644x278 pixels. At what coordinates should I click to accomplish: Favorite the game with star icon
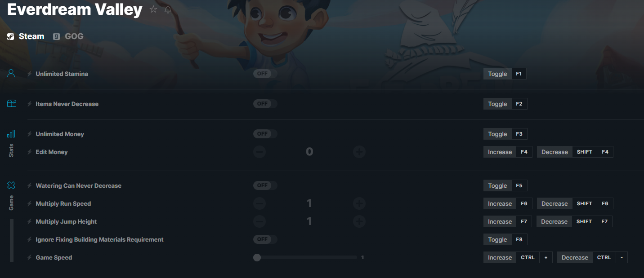[x=153, y=9]
